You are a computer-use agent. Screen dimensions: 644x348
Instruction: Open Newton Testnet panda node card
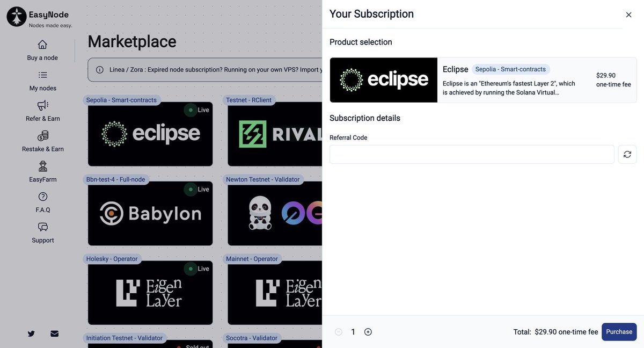[275, 213]
